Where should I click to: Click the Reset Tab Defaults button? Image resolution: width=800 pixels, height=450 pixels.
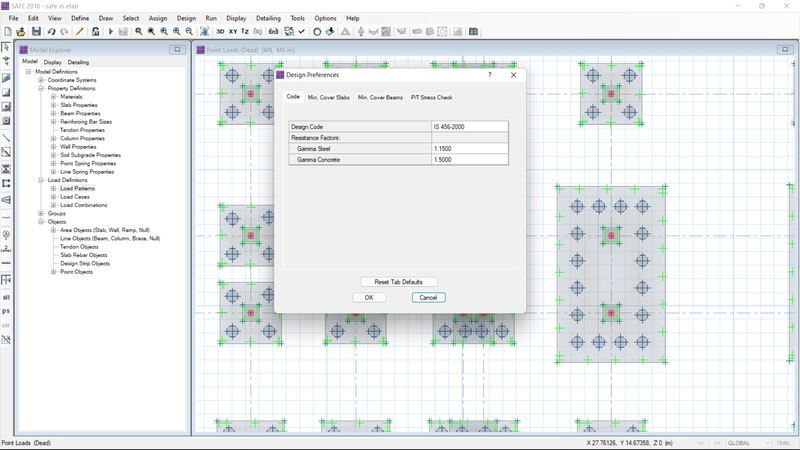point(398,282)
